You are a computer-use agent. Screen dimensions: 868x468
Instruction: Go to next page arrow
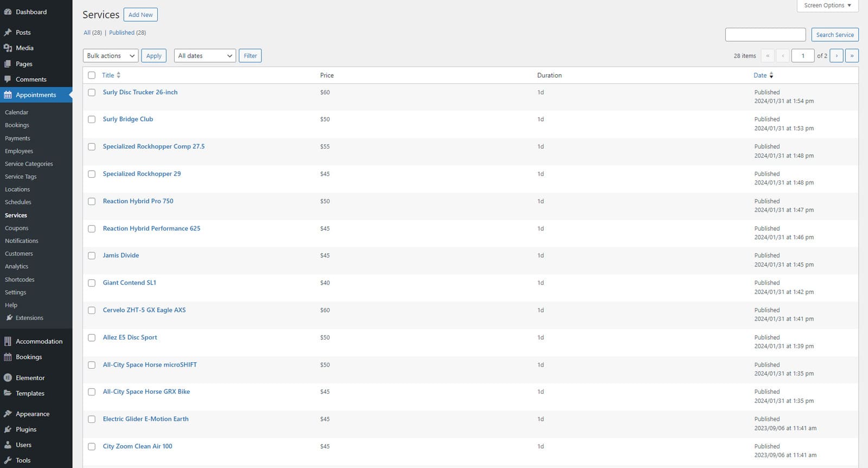tap(837, 56)
